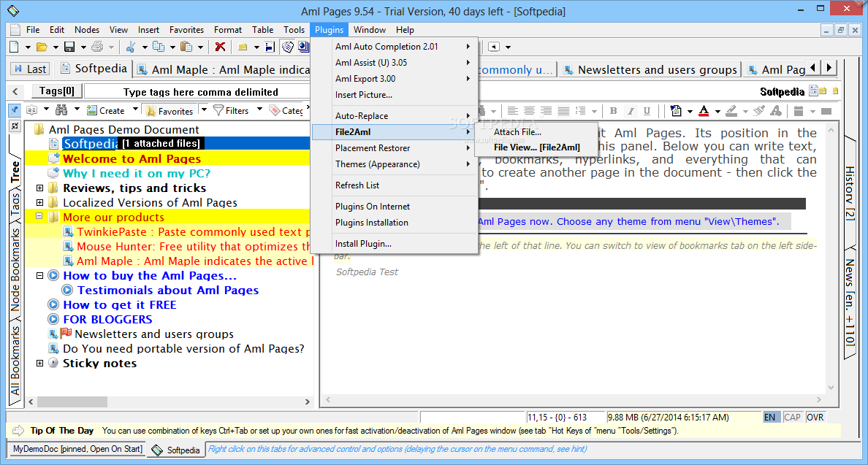Click the format painter brush icon
The image size is (868, 465).
(x=760, y=111)
